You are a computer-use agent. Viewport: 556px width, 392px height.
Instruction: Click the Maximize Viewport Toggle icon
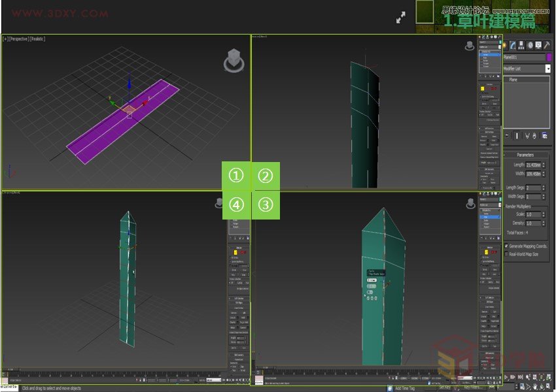click(549, 386)
